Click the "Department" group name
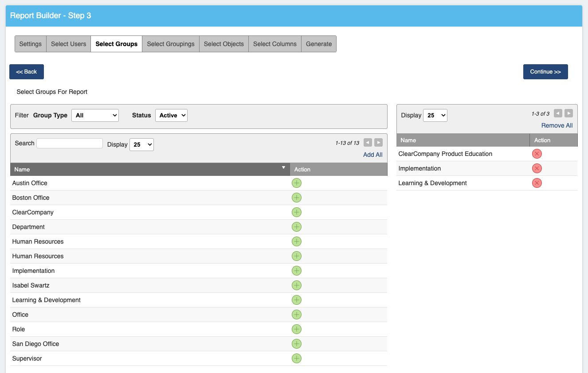The width and height of the screenshot is (588, 373). 28,227
